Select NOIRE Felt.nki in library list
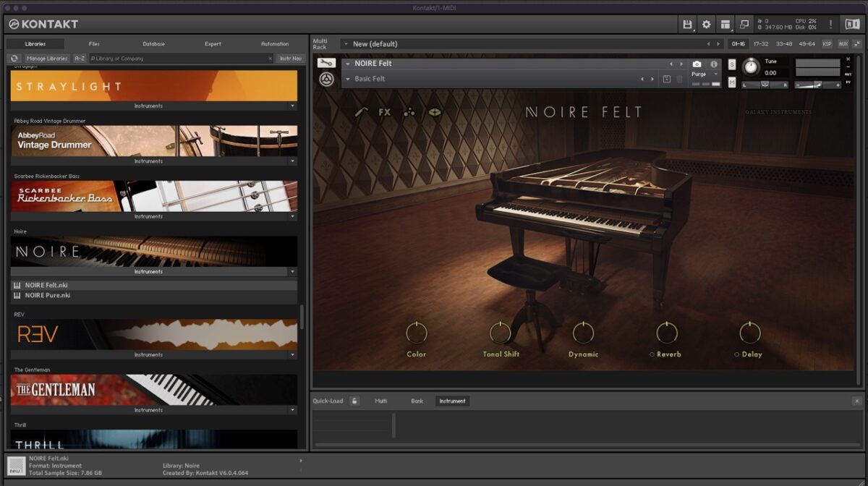868x486 pixels. [153, 285]
